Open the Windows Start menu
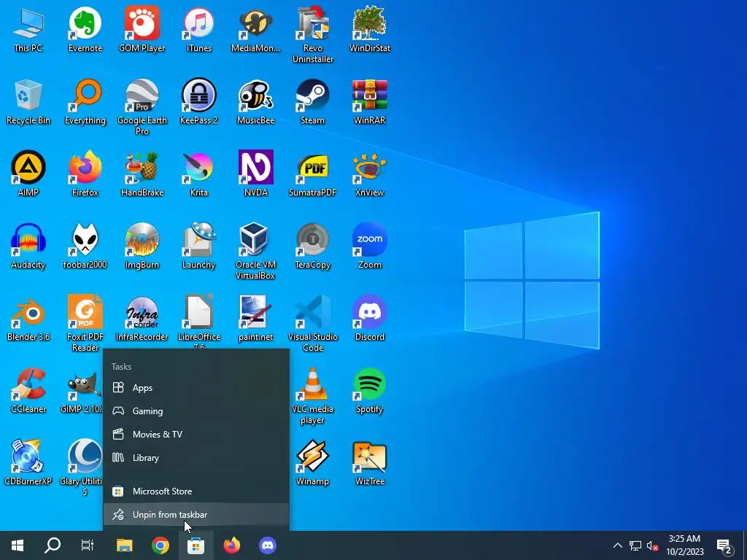 pos(18,545)
